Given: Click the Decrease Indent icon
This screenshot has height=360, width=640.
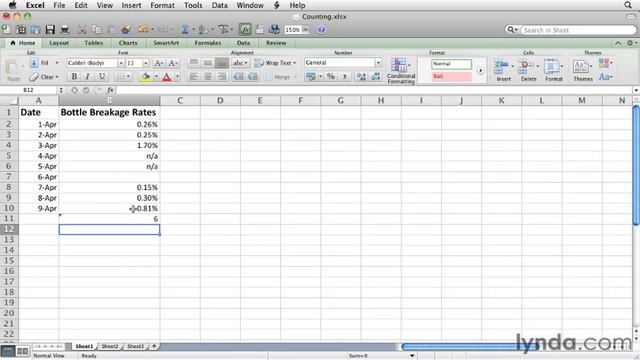Looking at the screenshot, I should pyautogui.click(x=238, y=76).
